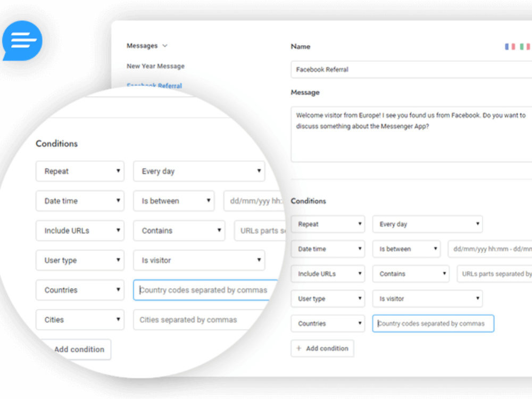Click the Cities separated by commas field
Screen dimensions: 532x399
pyautogui.click(x=198, y=320)
